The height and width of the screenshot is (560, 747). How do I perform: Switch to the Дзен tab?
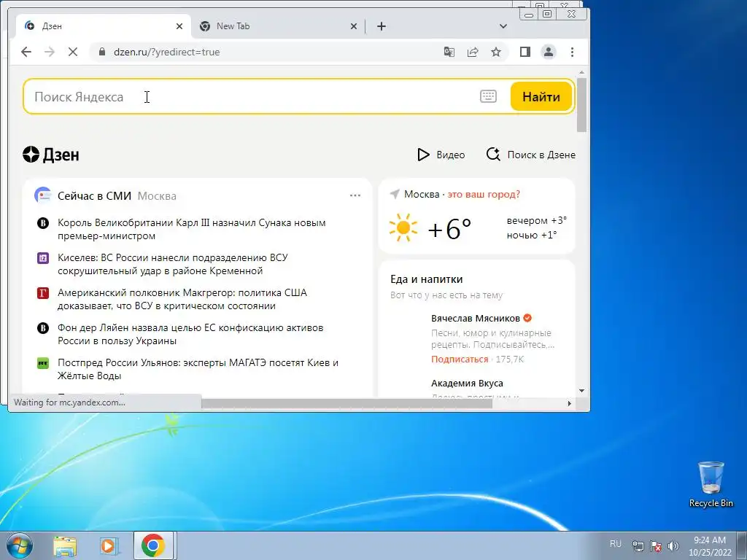103,26
